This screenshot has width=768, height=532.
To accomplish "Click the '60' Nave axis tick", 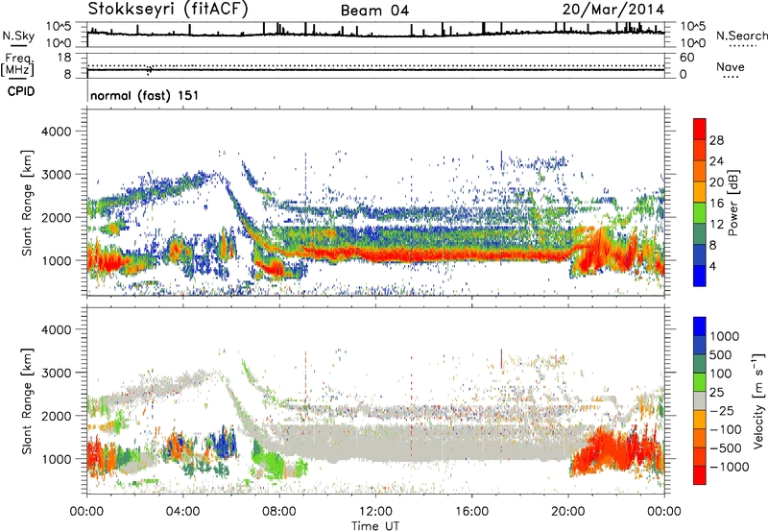I will tap(687, 58).
